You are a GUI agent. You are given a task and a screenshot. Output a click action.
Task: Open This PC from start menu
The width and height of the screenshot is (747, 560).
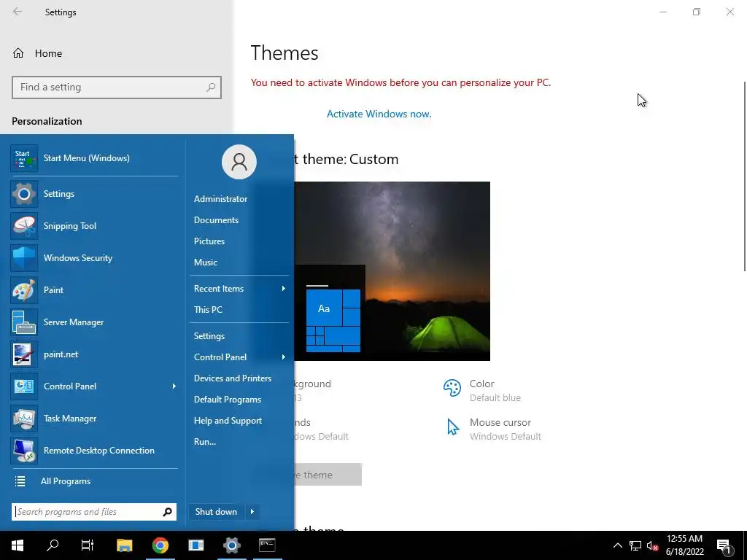click(208, 310)
